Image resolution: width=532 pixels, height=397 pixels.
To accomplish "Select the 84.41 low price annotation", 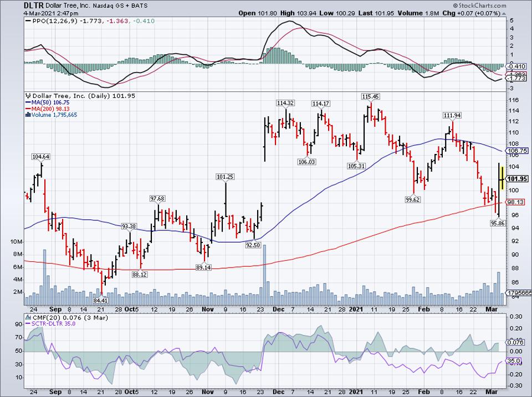I will [x=102, y=301].
